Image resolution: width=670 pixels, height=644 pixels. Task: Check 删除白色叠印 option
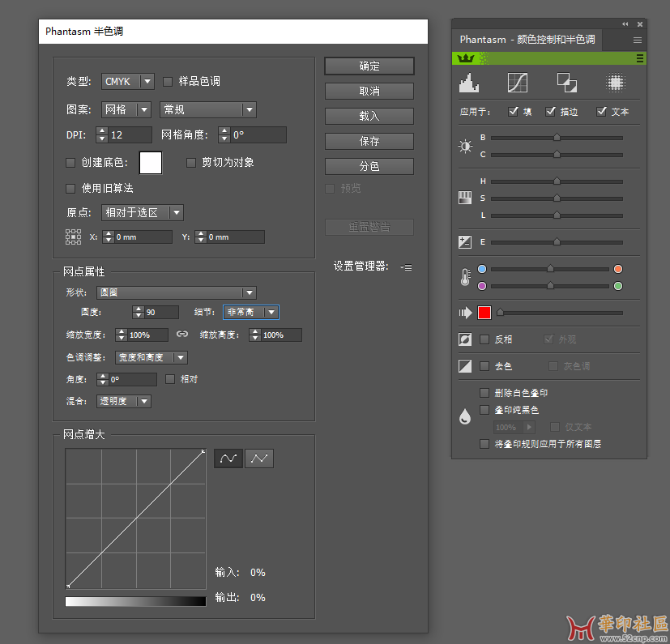pos(484,393)
